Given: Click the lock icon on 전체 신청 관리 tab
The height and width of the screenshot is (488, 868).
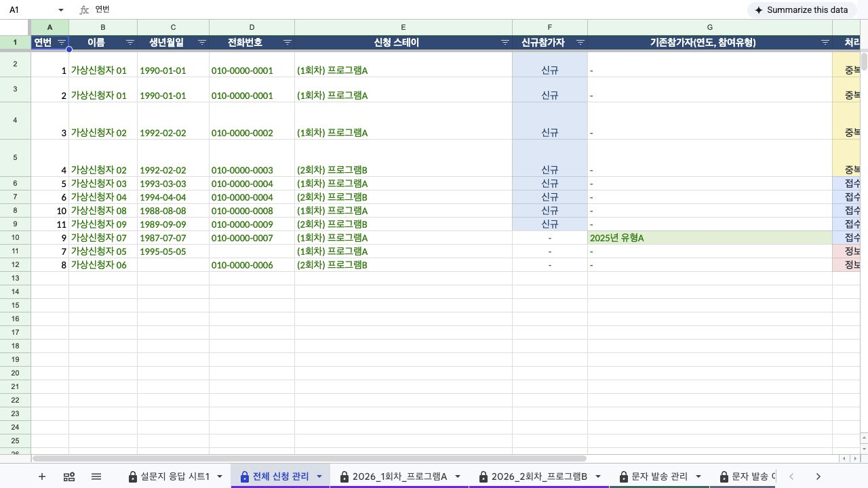Looking at the screenshot, I should [x=245, y=476].
